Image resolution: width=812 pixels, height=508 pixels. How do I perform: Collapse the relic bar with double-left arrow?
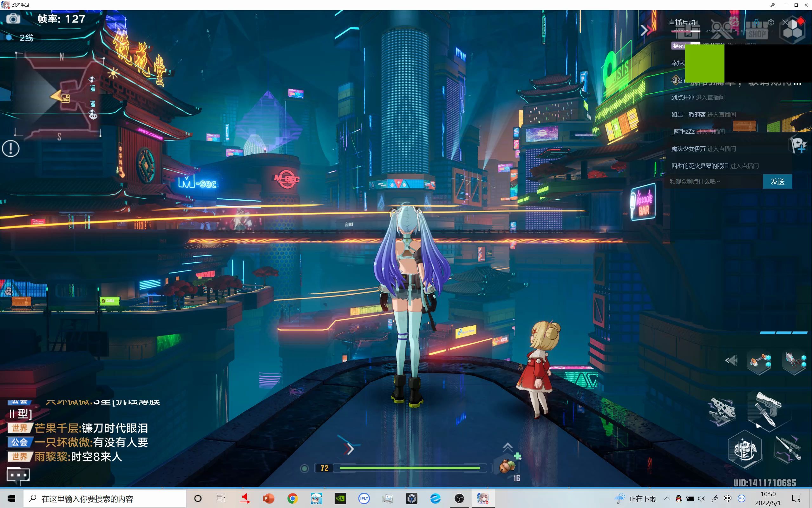pyautogui.click(x=731, y=360)
